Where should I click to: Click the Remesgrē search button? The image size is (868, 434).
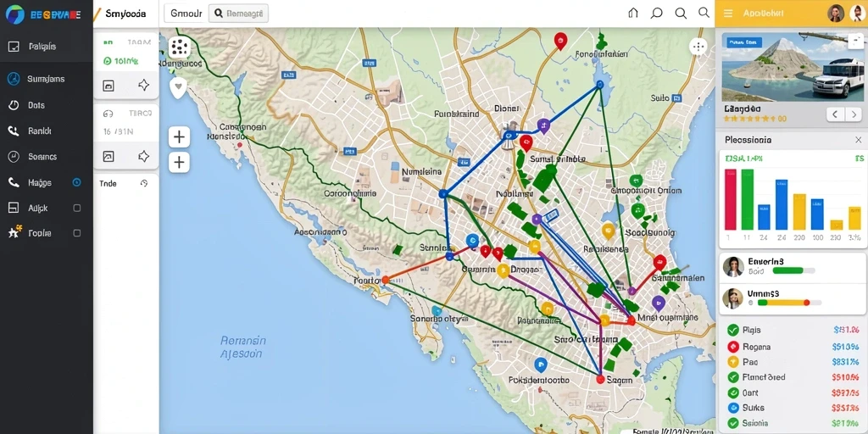click(238, 14)
